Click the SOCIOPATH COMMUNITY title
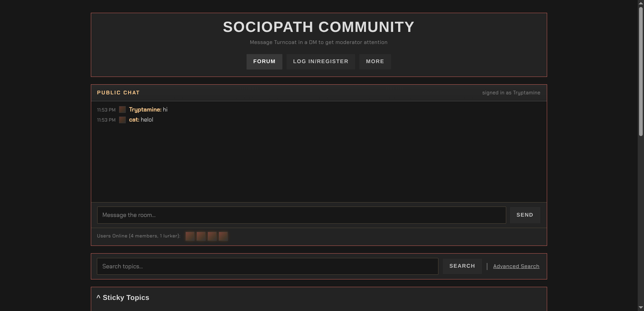The height and width of the screenshot is (311, 644). pos(319,27)
